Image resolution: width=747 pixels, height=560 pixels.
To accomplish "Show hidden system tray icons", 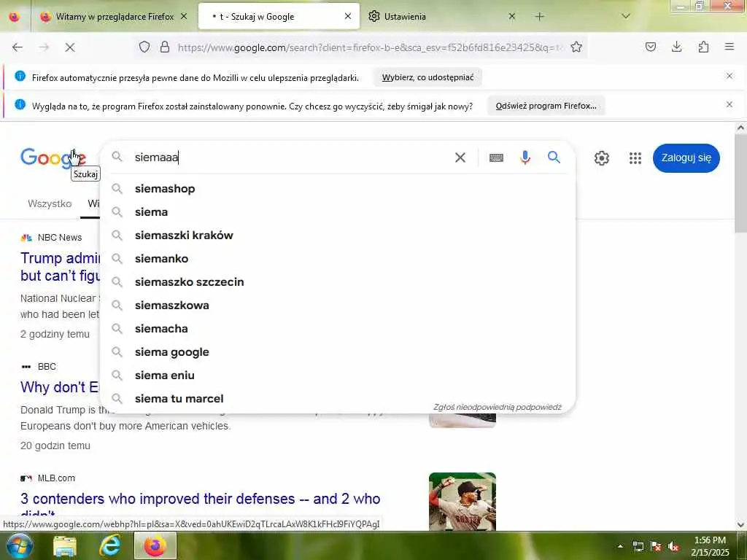I will (620, 547).
